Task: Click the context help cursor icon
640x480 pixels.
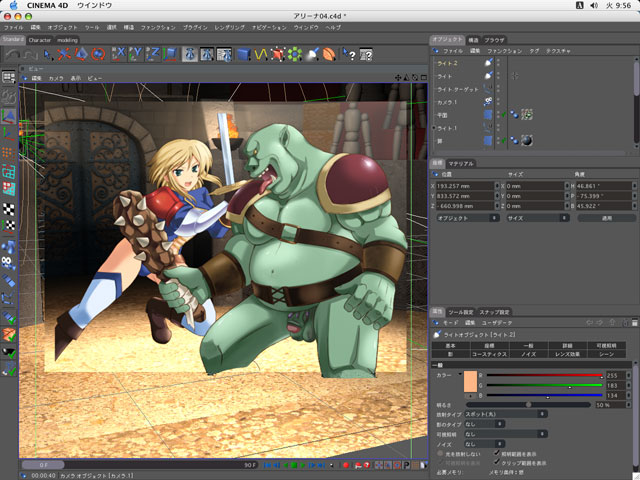Action: (x=349, y=54)
